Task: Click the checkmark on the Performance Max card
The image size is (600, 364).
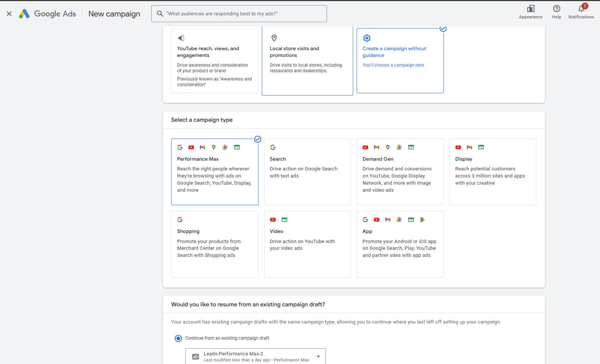Action: coord(258,139)
